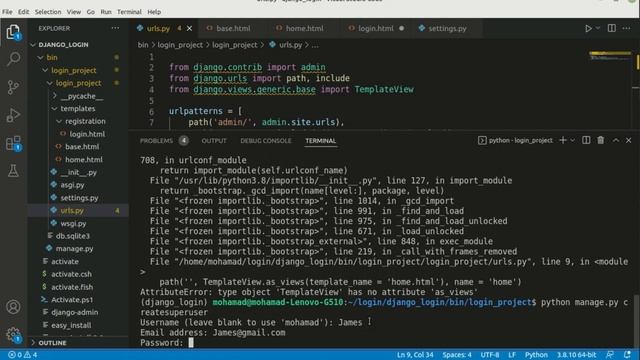This screenshot has height=360, width=640.
Task: Open settings.py in explorer tree
Action: click(x=78, y=198)
